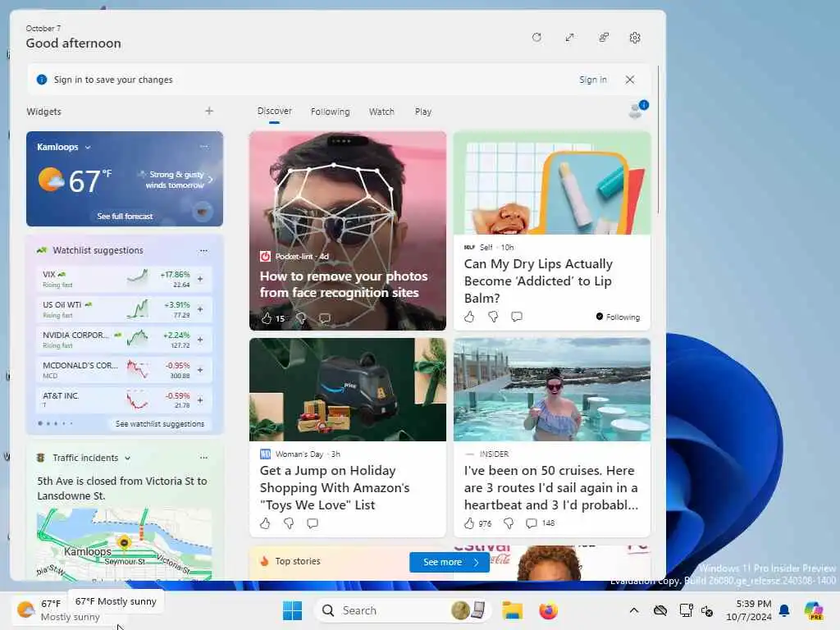The image size is (840, 630).
Task: Open face recognition photos article
Action: [x=344, y=284]
